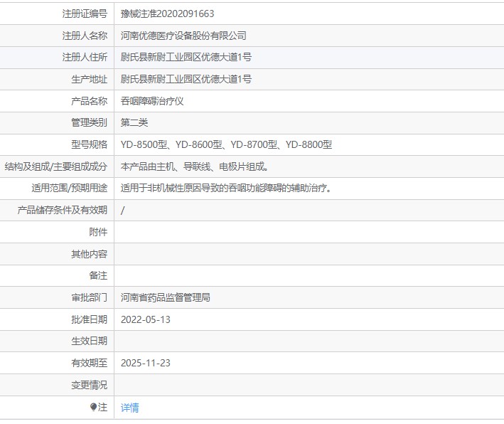Click the 结构及组成/主要组成成分 label
Screen dimensions: 504x424
(x=56, y=166)
